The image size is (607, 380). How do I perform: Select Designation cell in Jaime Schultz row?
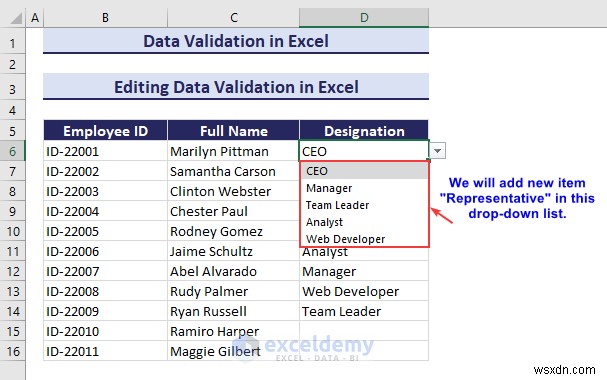(364, 254)
